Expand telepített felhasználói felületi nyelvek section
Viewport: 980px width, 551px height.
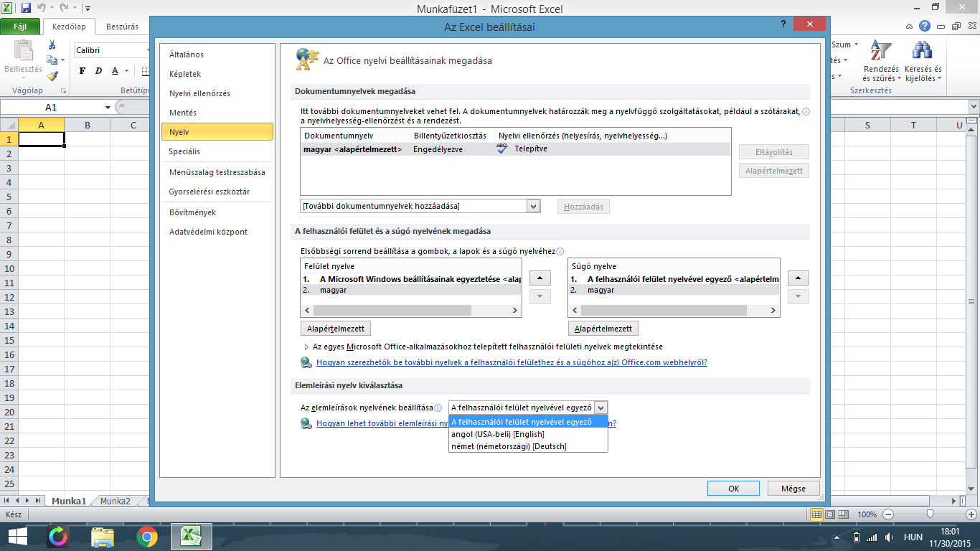click(x=307, y=347)
